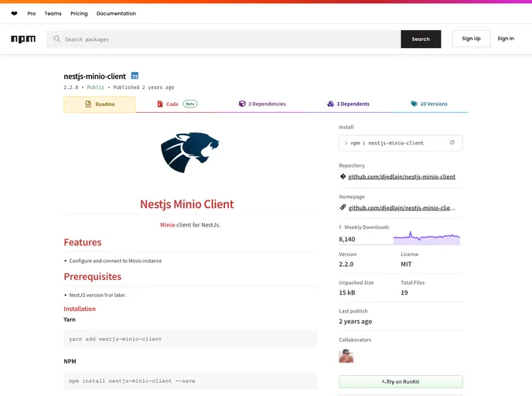Click the magnifier icon in search field

(57, 39)
